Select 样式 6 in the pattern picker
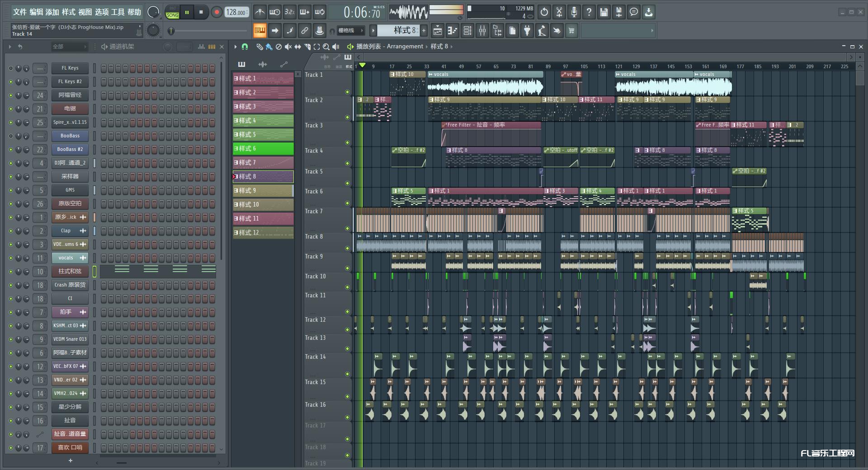 pyautogui.click(x=263, y=149)
